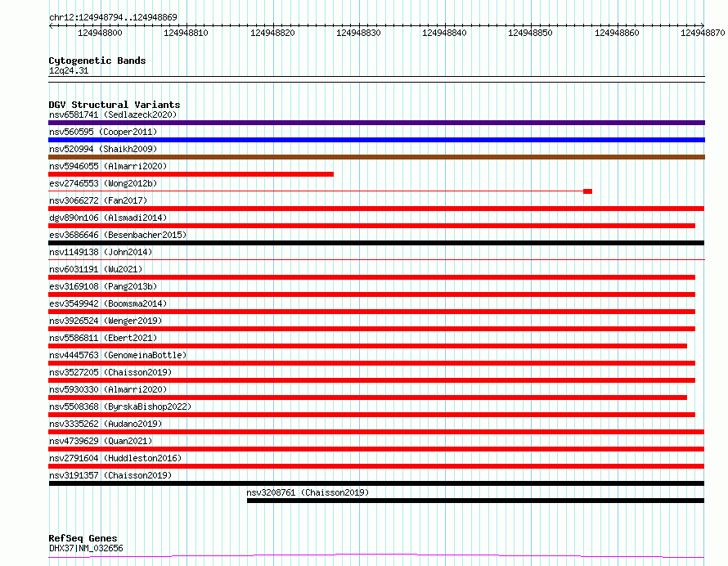This screenshot has width=728, height=566.
Task: Click the nsv3926524 (Wenger2019) label
Action: click(106, 321)
